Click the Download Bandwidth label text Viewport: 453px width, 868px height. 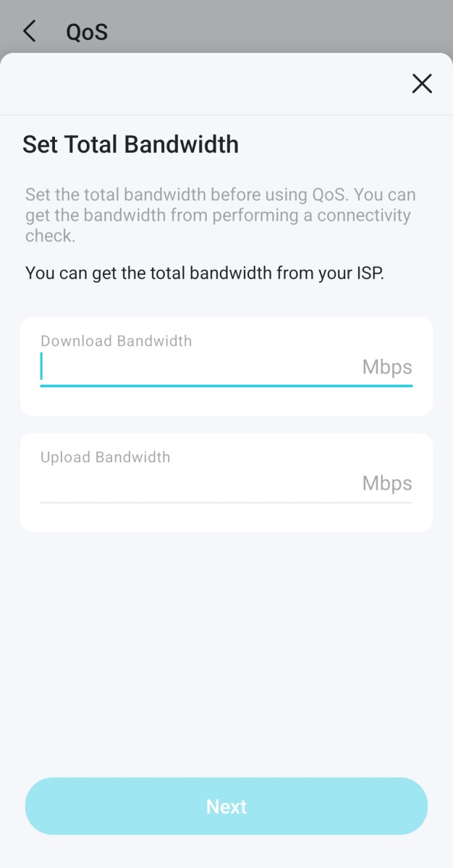point(117,341)
